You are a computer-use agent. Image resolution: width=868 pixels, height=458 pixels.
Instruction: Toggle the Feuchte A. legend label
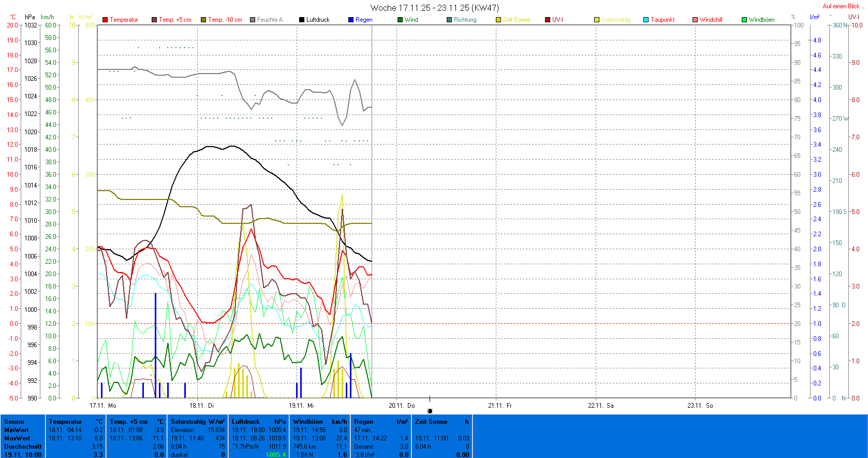pyautogui.click(x=270, y=20)
